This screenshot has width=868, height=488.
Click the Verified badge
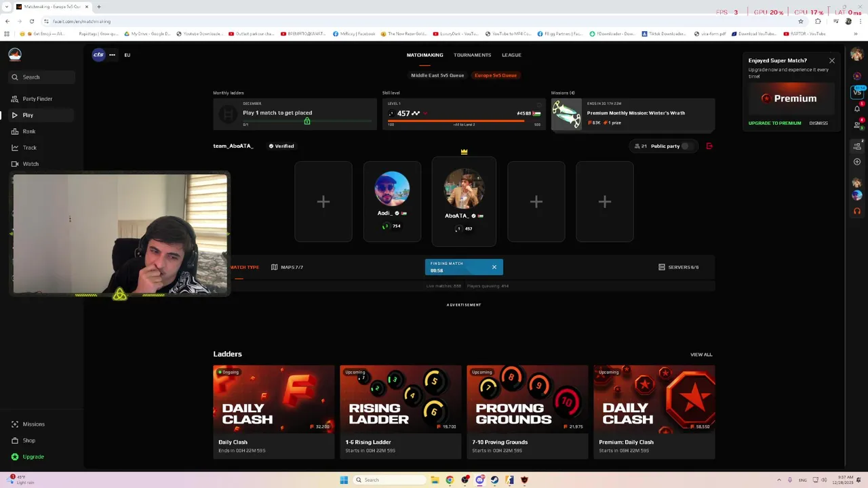281,146
